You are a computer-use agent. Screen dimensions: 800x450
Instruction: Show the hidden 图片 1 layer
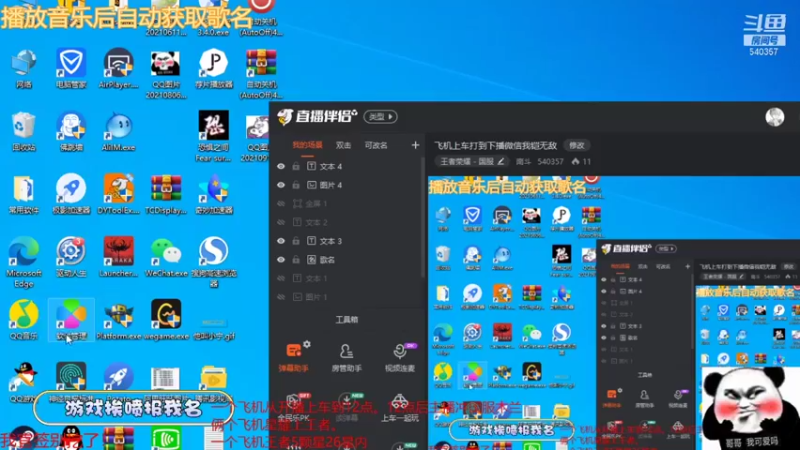point(281,297)
